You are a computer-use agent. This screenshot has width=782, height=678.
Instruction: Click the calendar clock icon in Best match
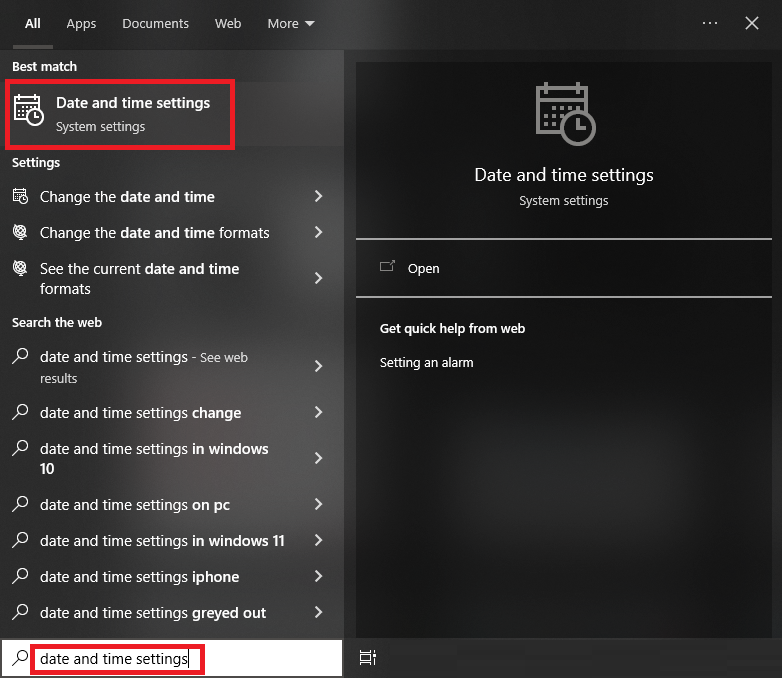(x=28, y=110)
